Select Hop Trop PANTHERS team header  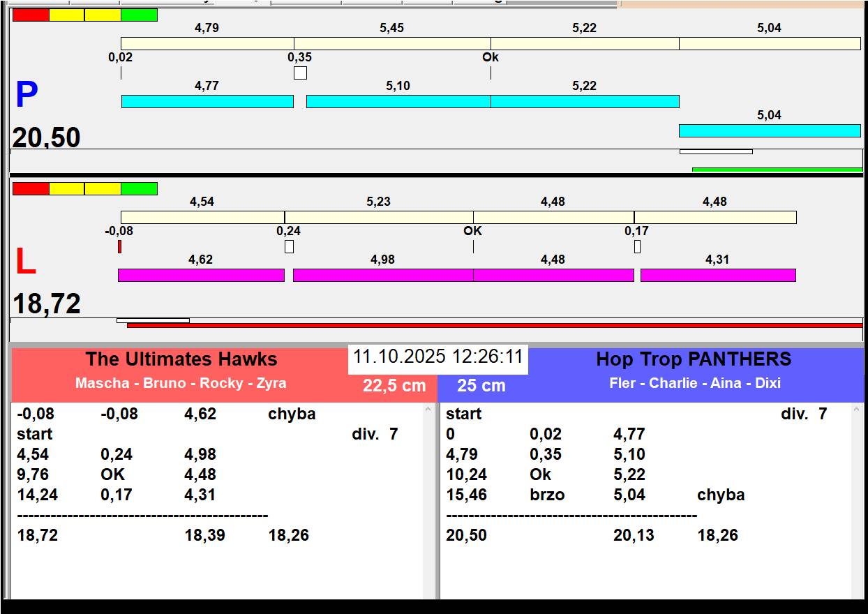pos(694,359)
